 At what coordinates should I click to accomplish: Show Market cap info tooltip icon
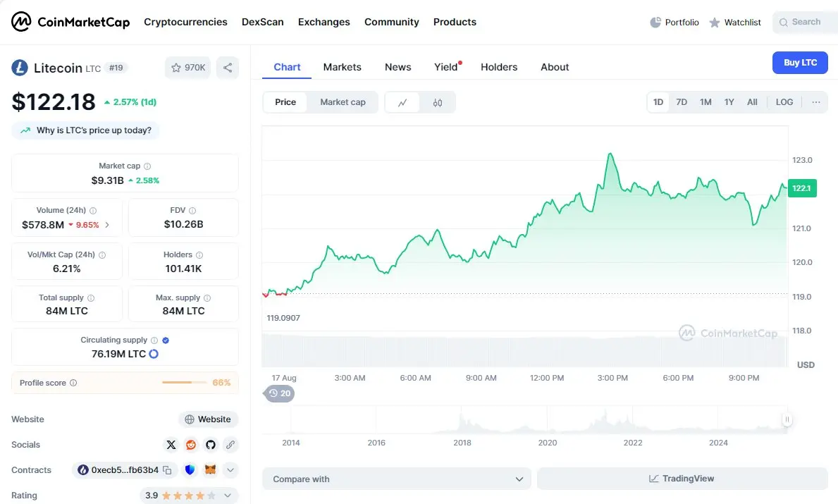tap(147, 166)
